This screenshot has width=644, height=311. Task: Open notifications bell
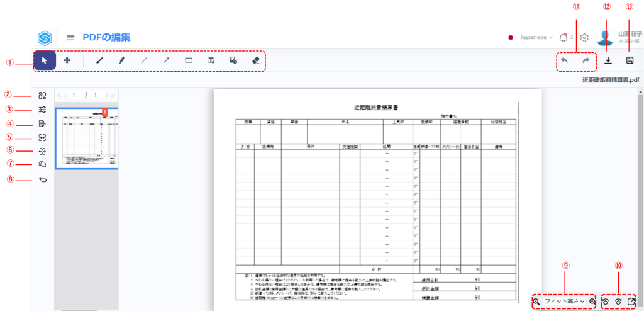click(563, 38)
